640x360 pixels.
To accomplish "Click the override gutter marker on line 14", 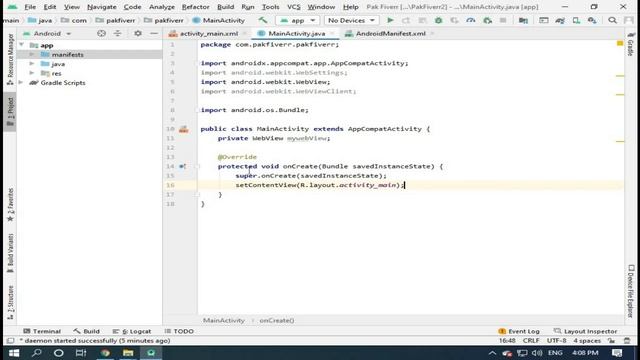I will (182, 166).
